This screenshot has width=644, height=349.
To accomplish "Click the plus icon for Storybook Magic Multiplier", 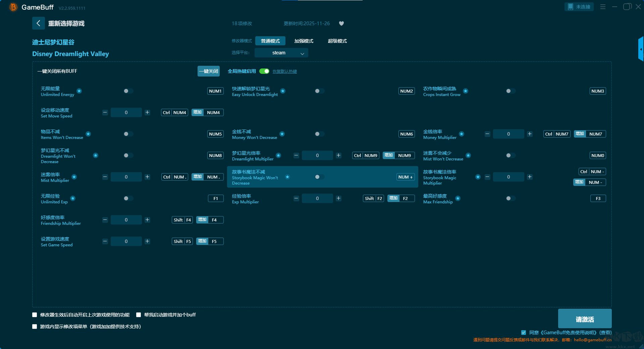I will tap(530, 177).
